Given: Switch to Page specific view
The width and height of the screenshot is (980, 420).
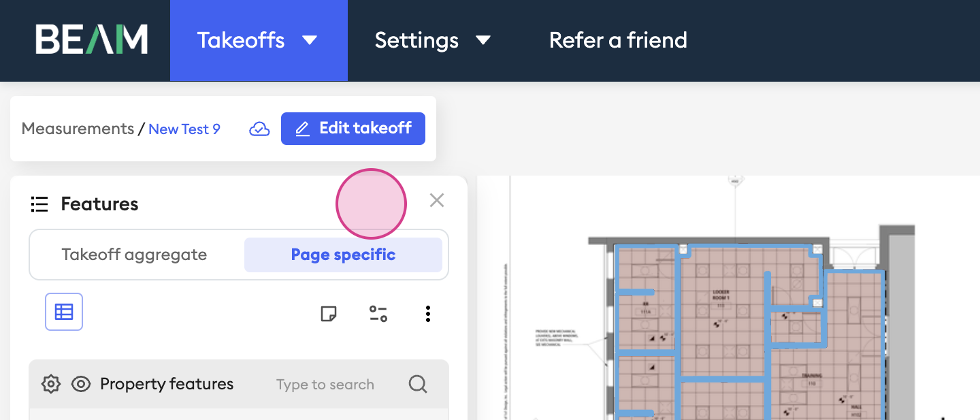Looking at the screenshot, I should coord(343,255).
